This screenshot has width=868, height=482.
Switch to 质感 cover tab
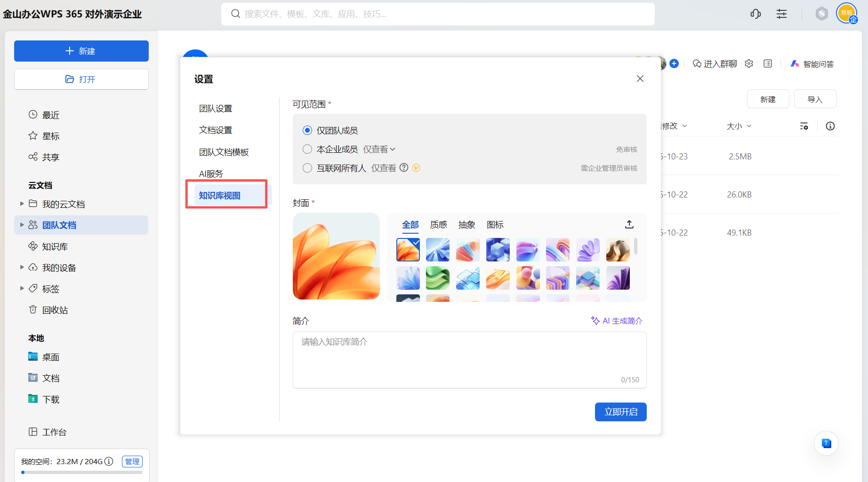439,225
